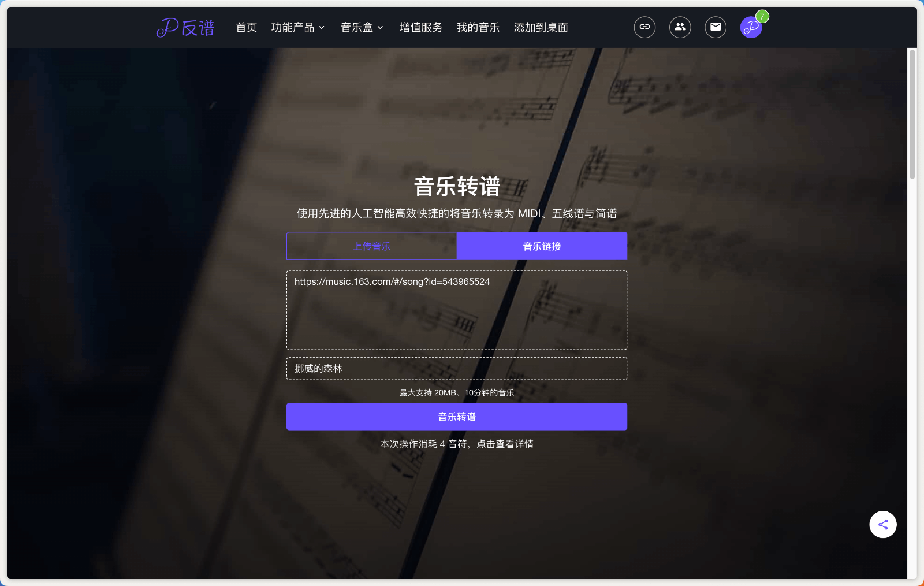Open the 首页 menu item
The width and height of the screenshot is (924, 586).
coord(245,27)
